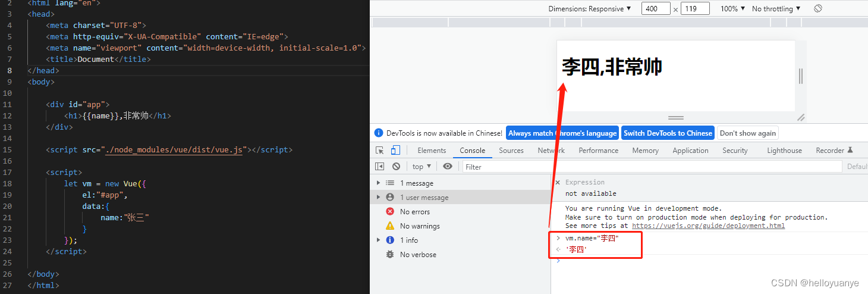Click console result '李四'

coord(577,249)
